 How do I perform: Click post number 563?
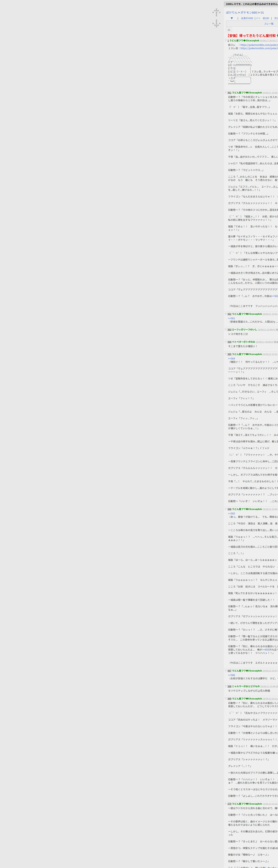click(x=229, y=330)
